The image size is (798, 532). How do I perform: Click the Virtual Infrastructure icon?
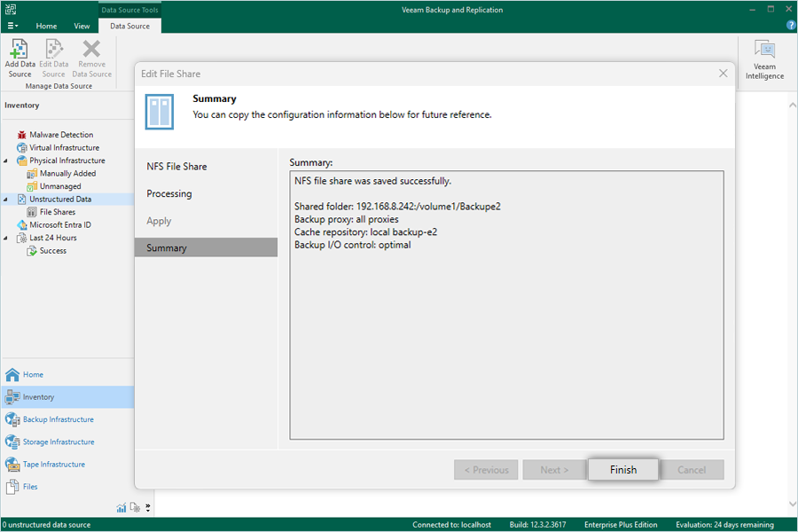pyautogui.click(x=22, y=148)
